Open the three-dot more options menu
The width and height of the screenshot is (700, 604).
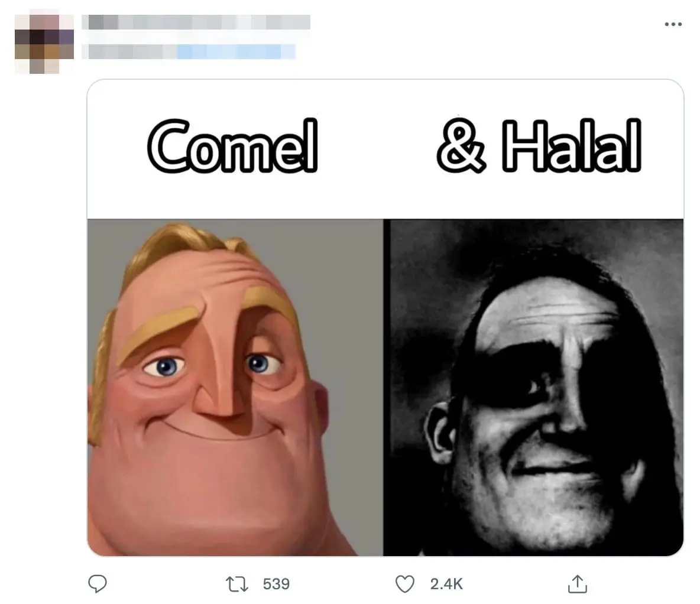673,24
